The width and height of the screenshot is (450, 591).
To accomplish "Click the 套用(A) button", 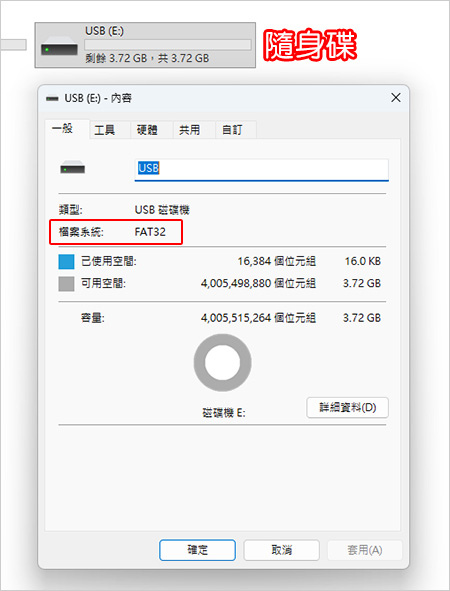I will (x=364, y=550).
